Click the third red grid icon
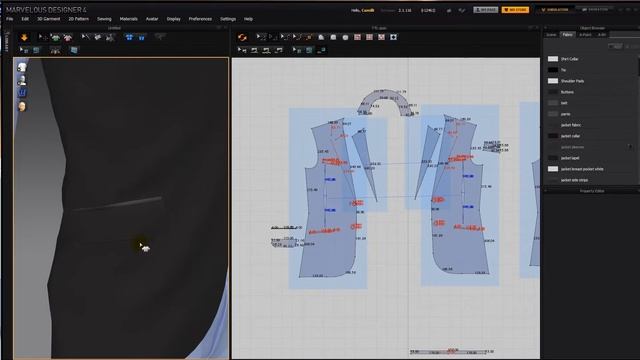Viewport: 640px width, 360px height. click(381, 37)
